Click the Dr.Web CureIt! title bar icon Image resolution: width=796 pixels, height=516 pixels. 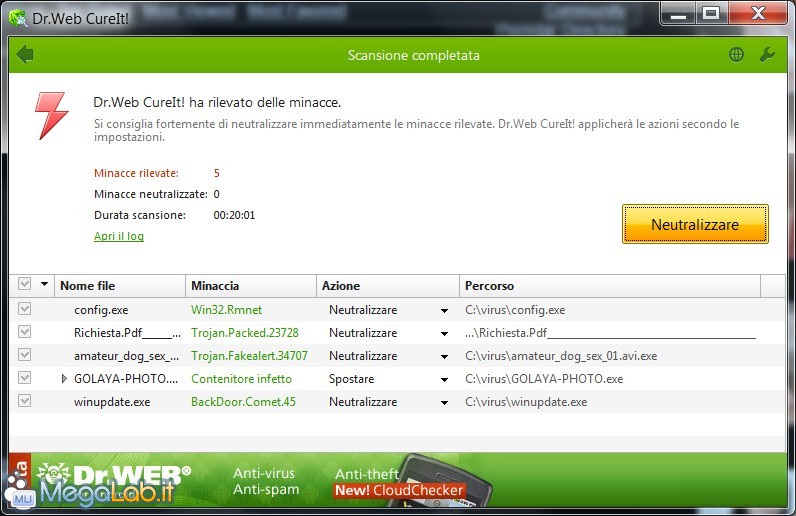pos(17,18)
